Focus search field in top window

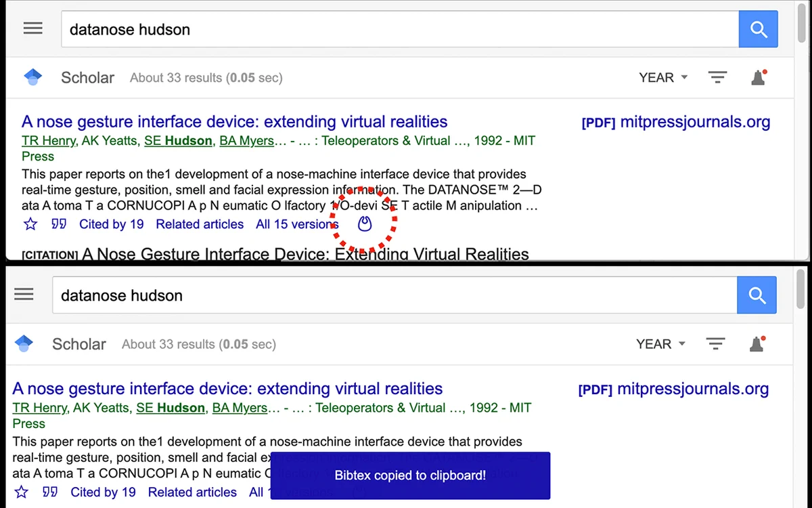pos(400,29)
